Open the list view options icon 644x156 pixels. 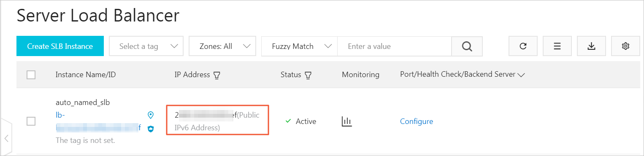coord(557,46)
